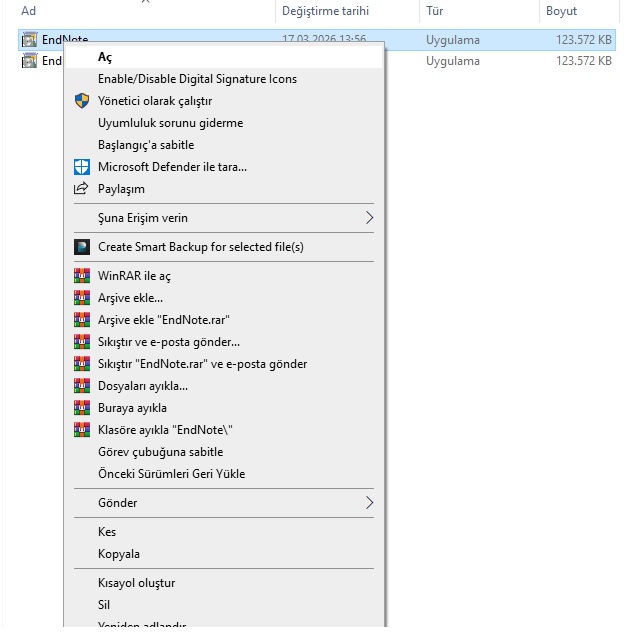Click the second EndNote application file icon

tap(30, 61)
